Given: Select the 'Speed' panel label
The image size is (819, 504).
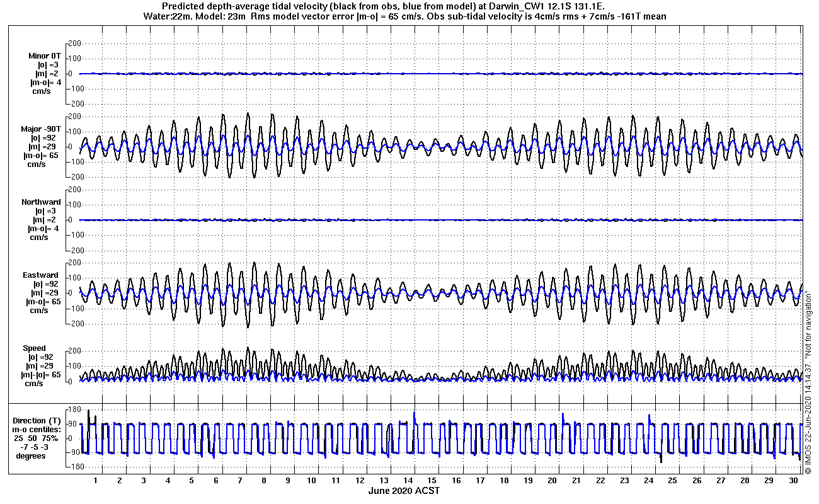Looking at the screenshot, I should tap(34, 348).
